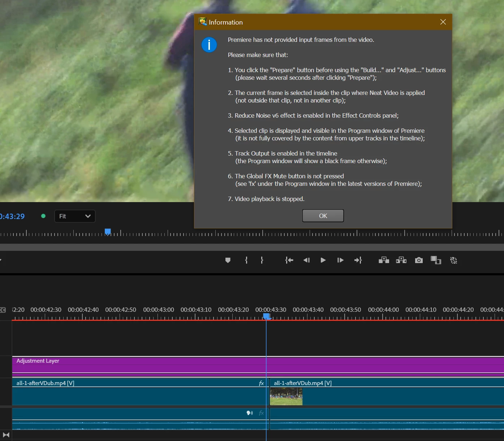The width and height of the screenshot is (504, 441).
Task: Click the Information dialog app icon
Action: click(203, 22)
